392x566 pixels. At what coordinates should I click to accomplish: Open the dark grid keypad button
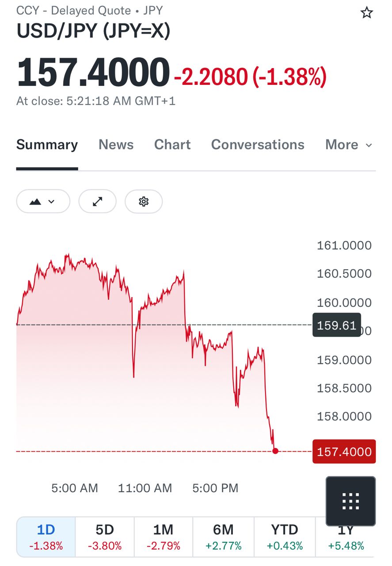pyautogui.click(x=350, y=501)
